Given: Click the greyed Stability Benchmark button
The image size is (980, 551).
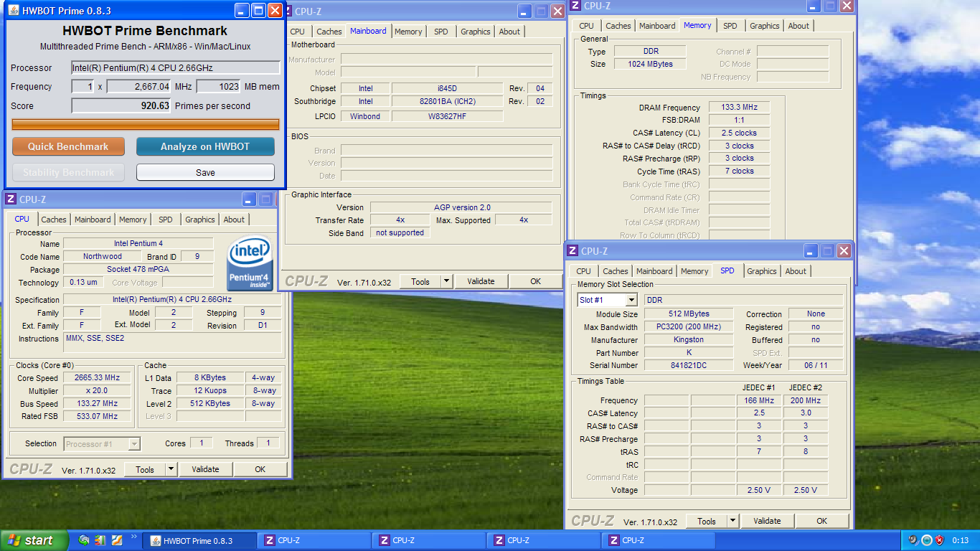Looking at the screenshot, I should pyautogui.click(x=68, y=172).
